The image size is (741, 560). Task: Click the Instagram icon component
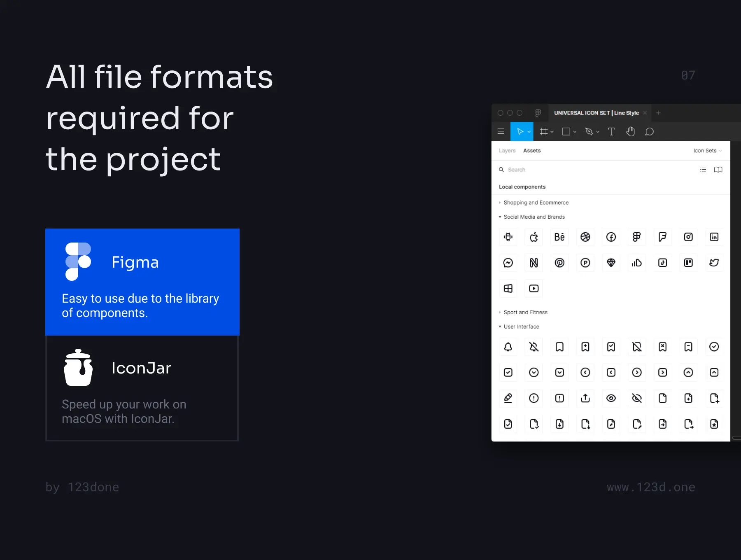click(x=688, y=237)
